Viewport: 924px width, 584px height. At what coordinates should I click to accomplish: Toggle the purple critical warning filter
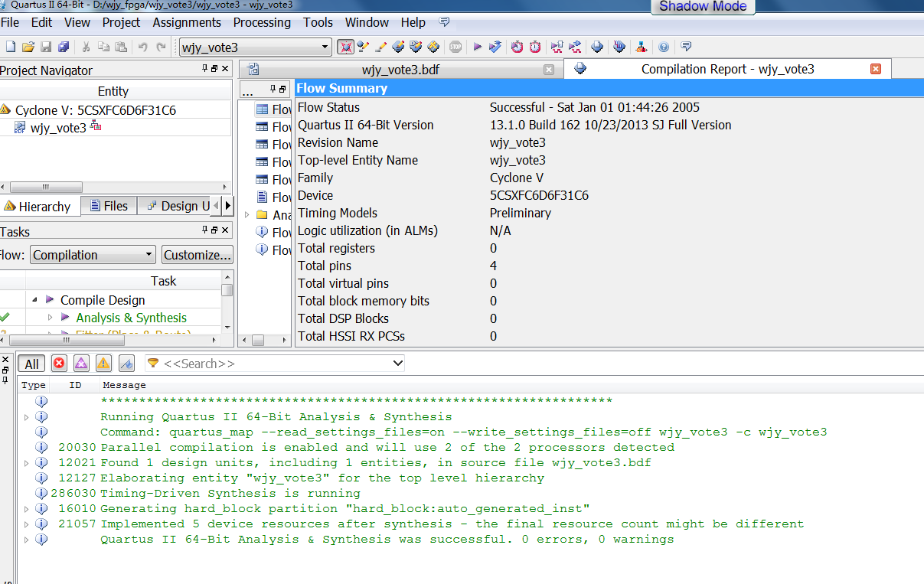(81, 364)
